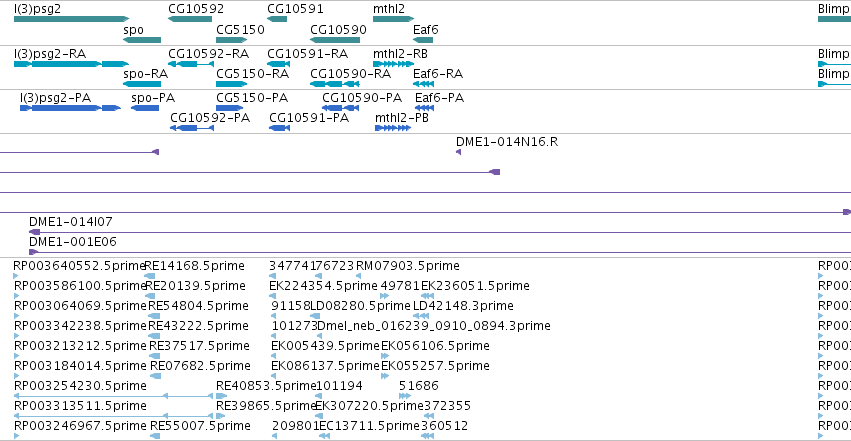
Task: Click EK005439.5prime EST label
Action: (x=325, y=346)
